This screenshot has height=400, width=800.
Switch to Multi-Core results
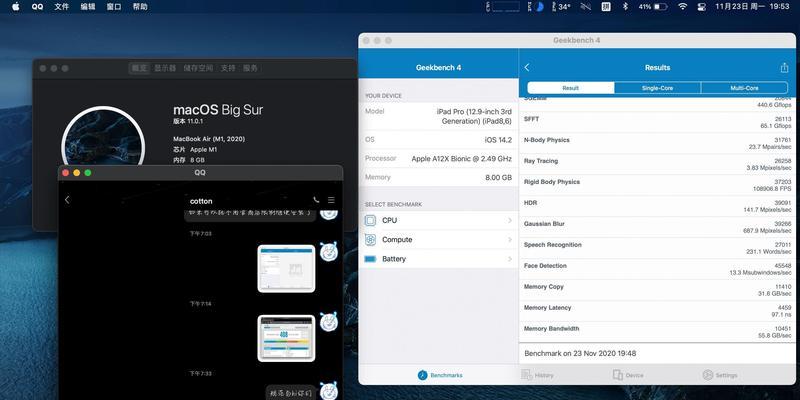click(744, 88)
